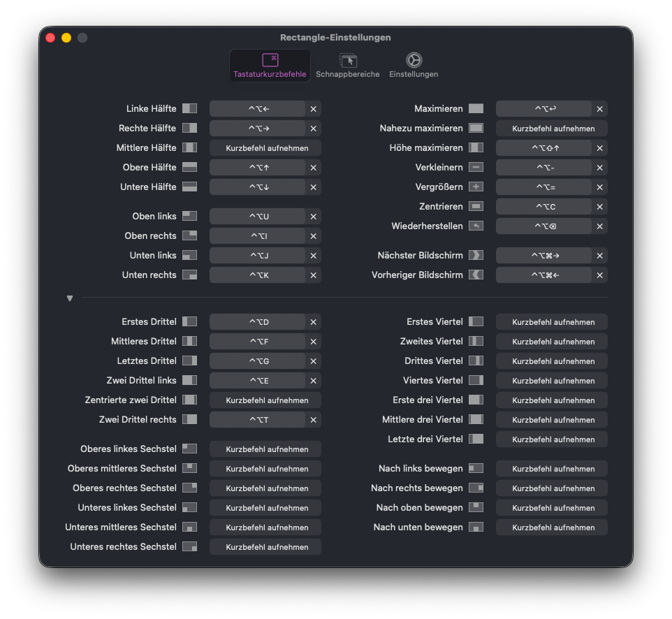The height and width of the screenshot is (619, 672).
Task: Click the Erstes Drittel shortcut field
Action: tap(258, 322)
